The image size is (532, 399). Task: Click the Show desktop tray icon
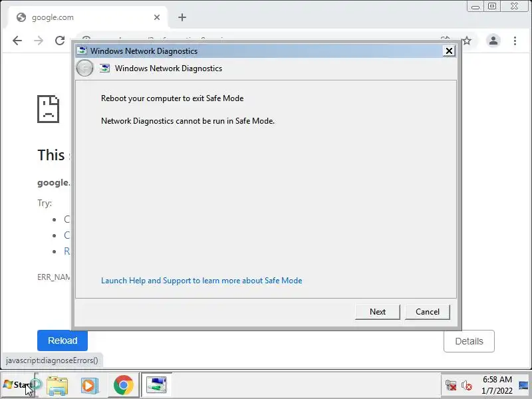pyautogui.click(x=525, y=385)
